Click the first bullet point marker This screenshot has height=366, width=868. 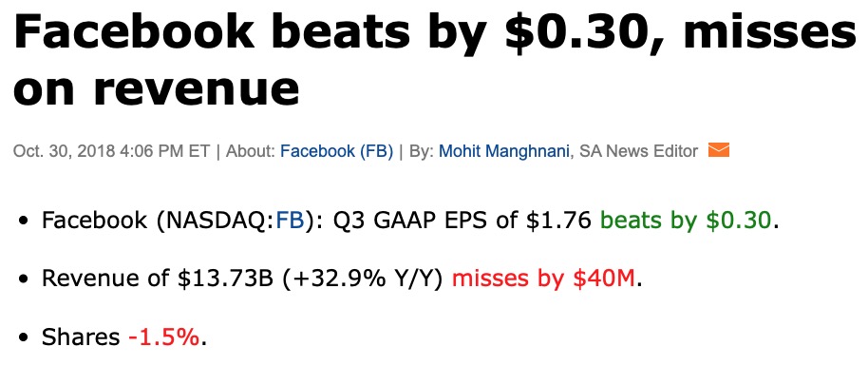[23, 222]
